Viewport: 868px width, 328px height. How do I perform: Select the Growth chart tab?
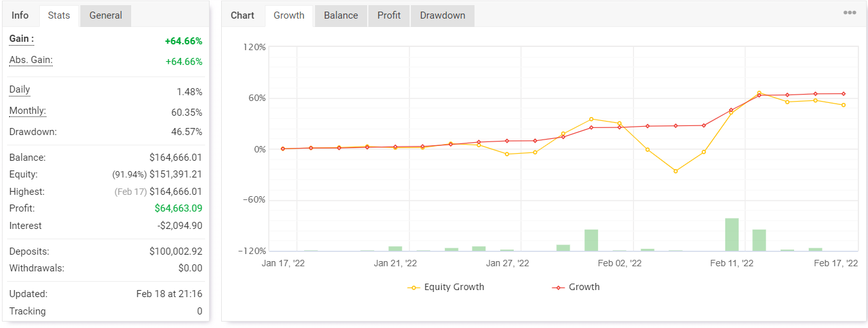coord(289,15)
